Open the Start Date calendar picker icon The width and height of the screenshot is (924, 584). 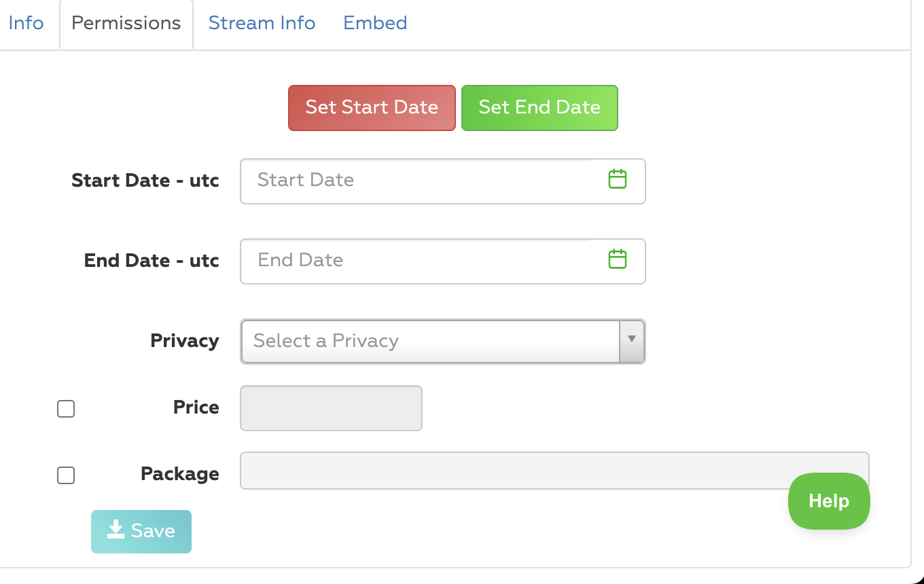[x=617, y=180]
